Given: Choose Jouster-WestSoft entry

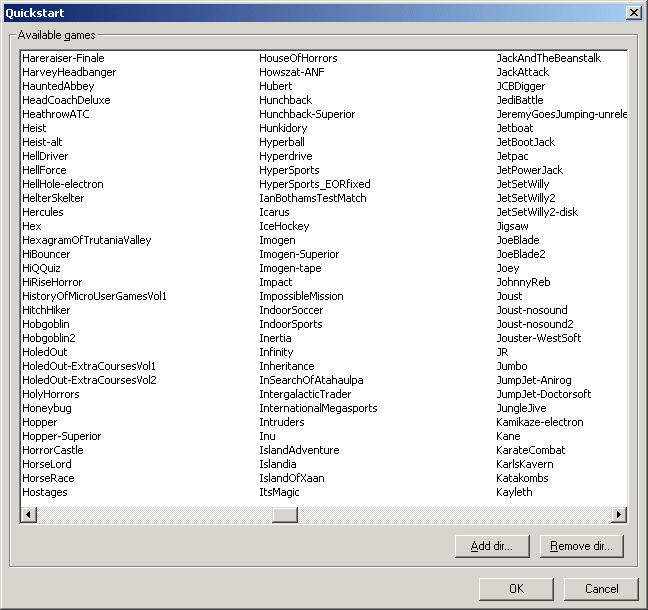Looking at the screenshot, I should tap(538, 338).
